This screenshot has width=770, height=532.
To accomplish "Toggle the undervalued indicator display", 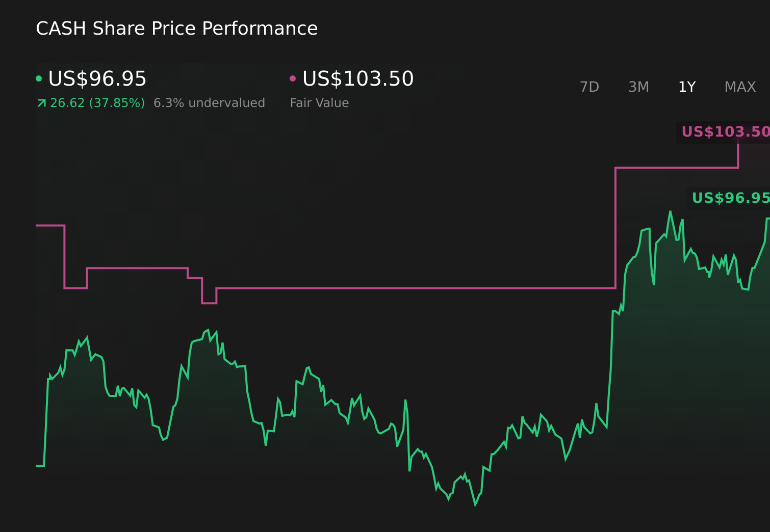I will pyautogui.click(x=209, y=102).
